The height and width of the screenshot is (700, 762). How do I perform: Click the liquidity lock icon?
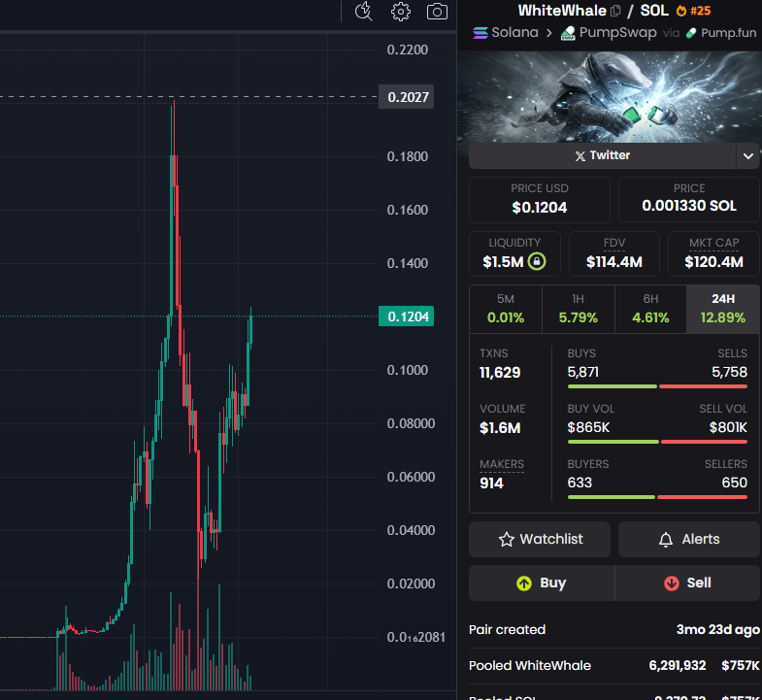537,261
